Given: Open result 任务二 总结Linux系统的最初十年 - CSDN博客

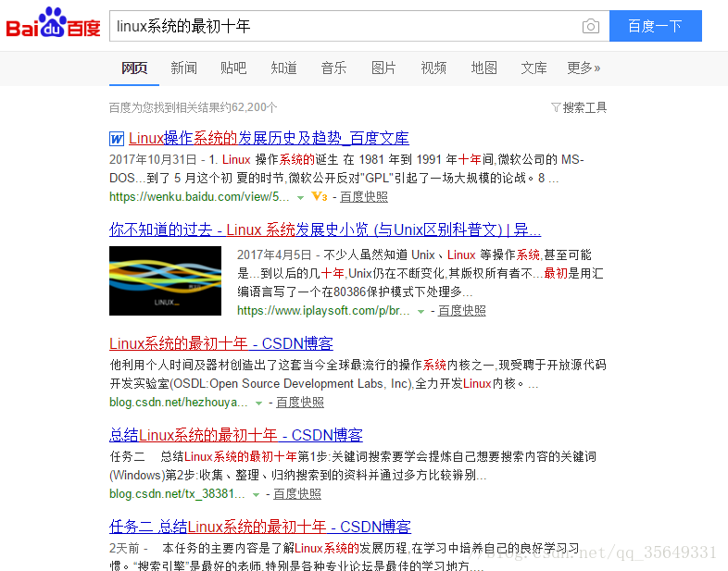Looking at the screenshot, I should tap(260, 527).
